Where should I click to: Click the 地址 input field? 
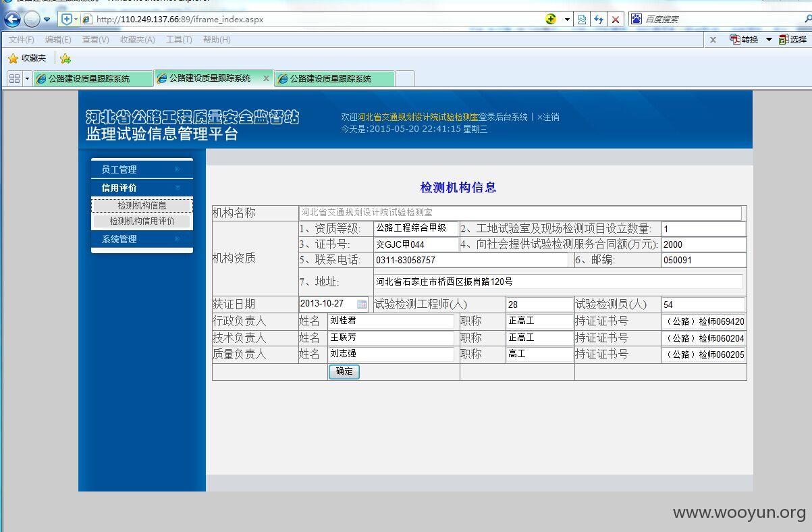[558, 282]
